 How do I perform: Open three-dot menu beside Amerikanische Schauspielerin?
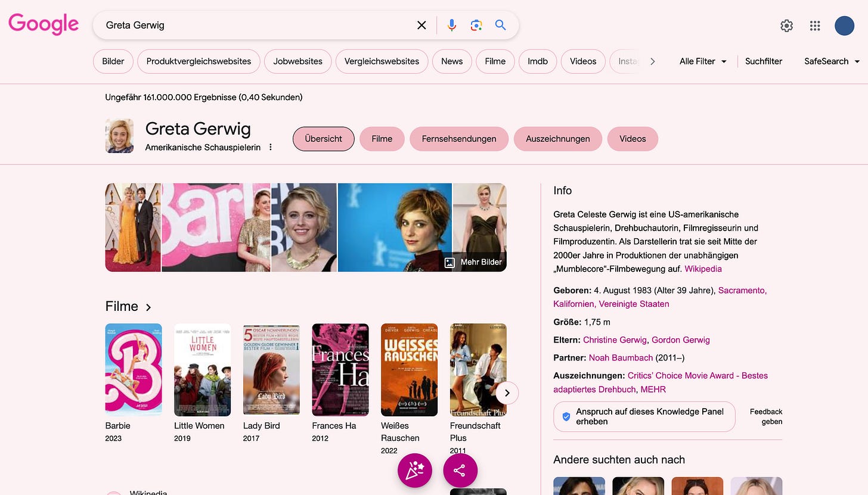click(271, 147)
